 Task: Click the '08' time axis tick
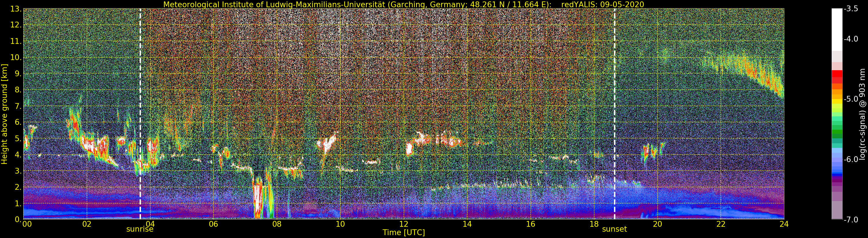pyautogui.click(x=277, y=224)
